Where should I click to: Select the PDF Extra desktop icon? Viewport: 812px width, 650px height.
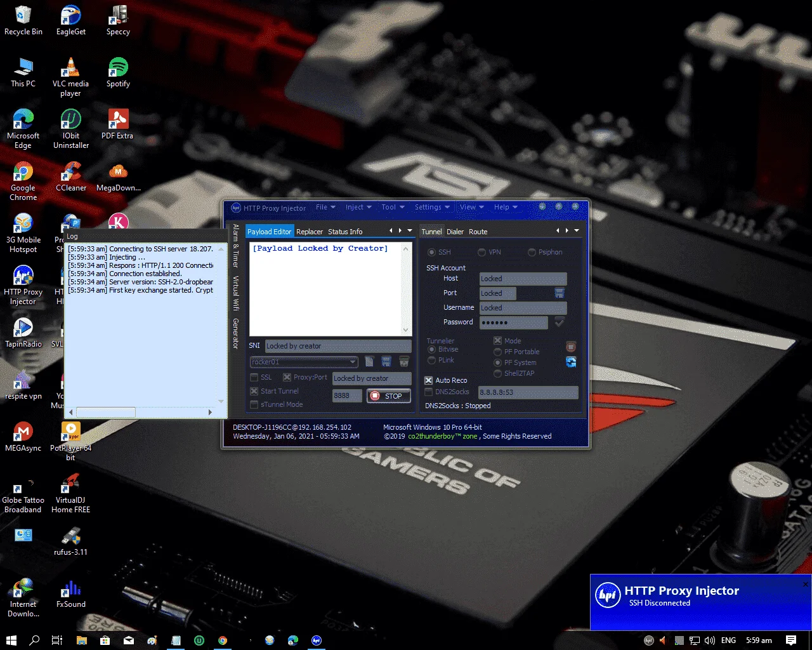pyautogui.click(x=117, y=124)
